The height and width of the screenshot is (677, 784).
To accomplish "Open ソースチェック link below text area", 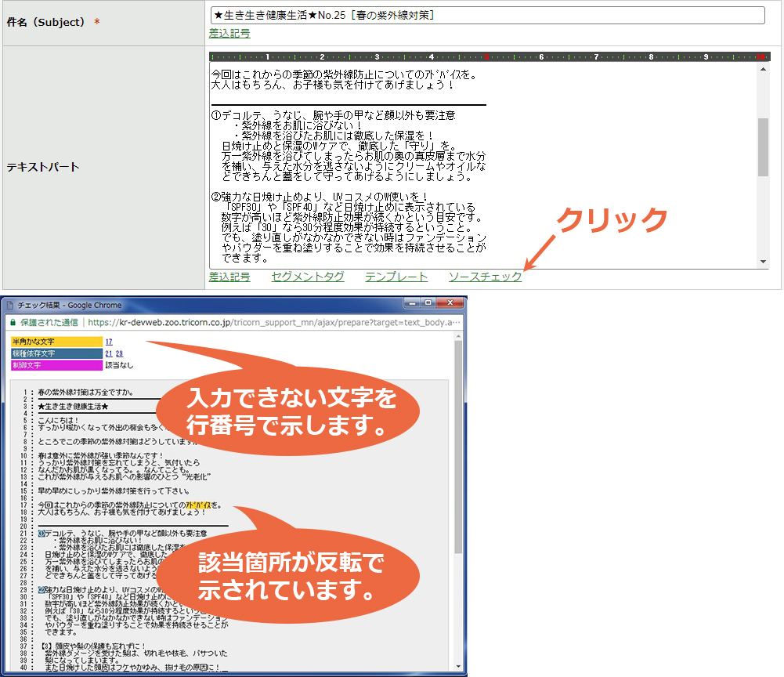I will coord(485,277).
